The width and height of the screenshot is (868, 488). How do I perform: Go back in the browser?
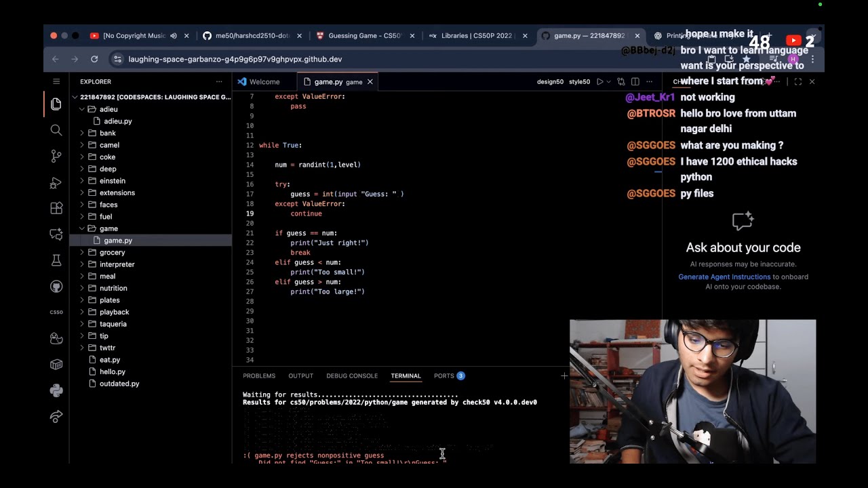pos(56,59)
